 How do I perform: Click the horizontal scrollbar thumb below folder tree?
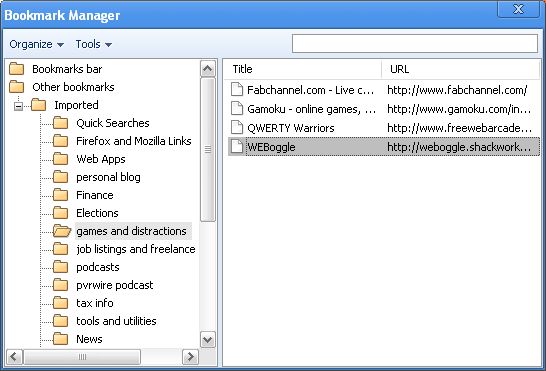(82, 357)
